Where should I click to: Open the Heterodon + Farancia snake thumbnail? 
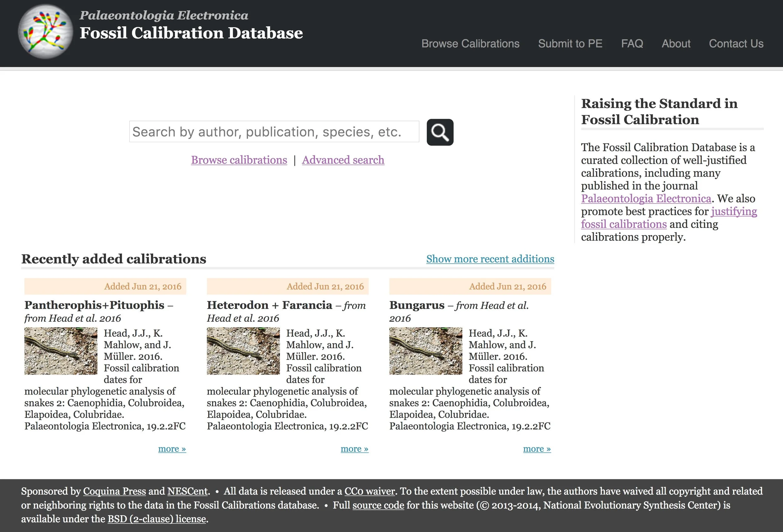[243, 351]
